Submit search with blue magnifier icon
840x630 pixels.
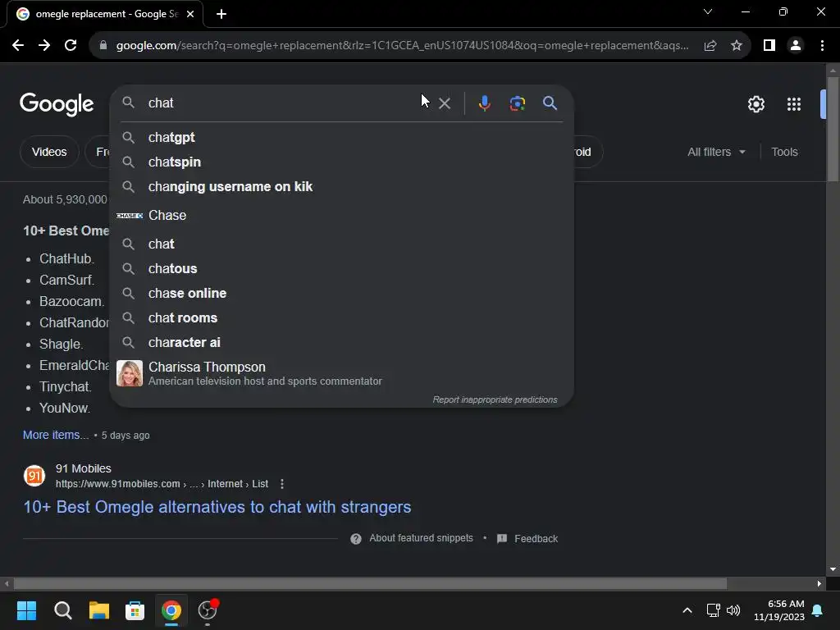click(x=550, y=103)
